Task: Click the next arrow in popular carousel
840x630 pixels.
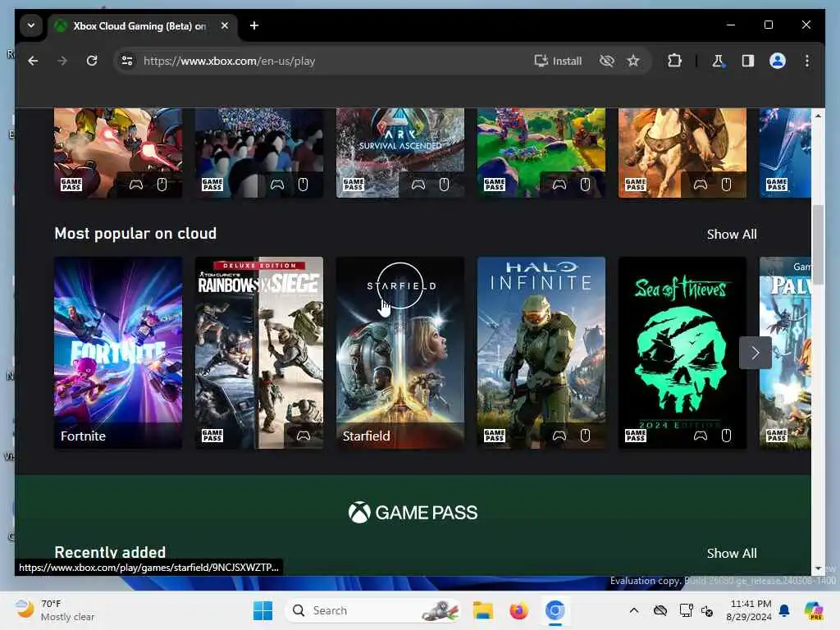Action: [756, 353]
